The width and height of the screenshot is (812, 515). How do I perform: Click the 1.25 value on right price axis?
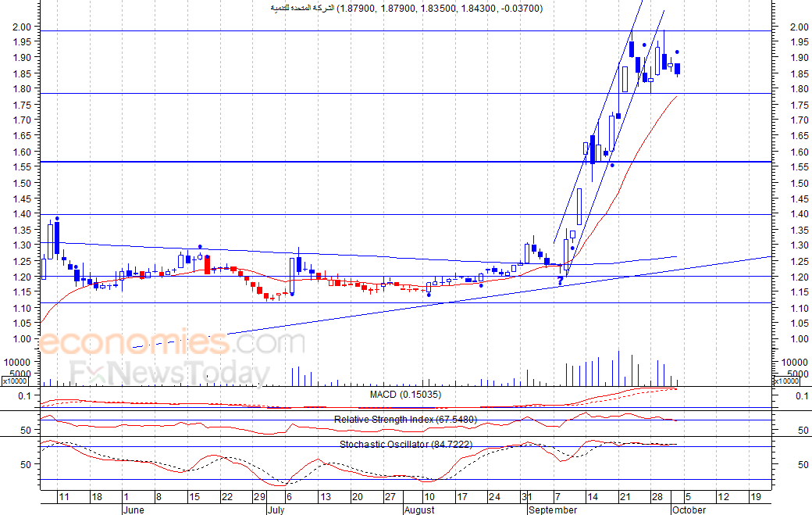799,262
